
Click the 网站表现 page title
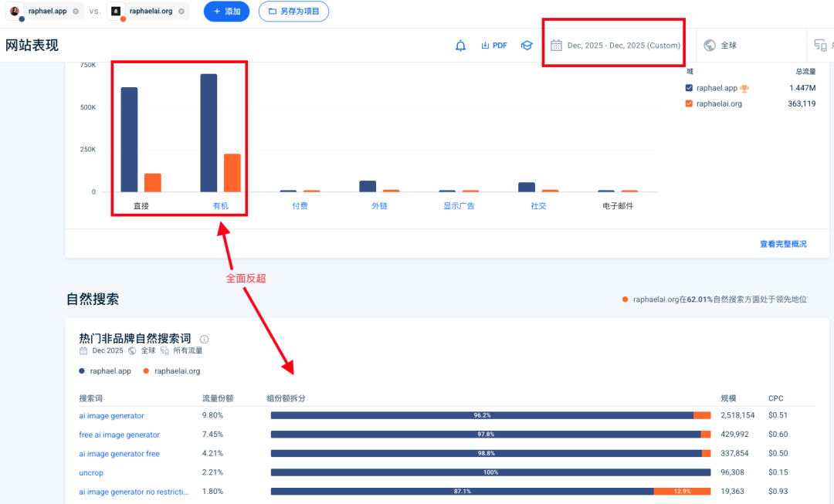(32, 46)
